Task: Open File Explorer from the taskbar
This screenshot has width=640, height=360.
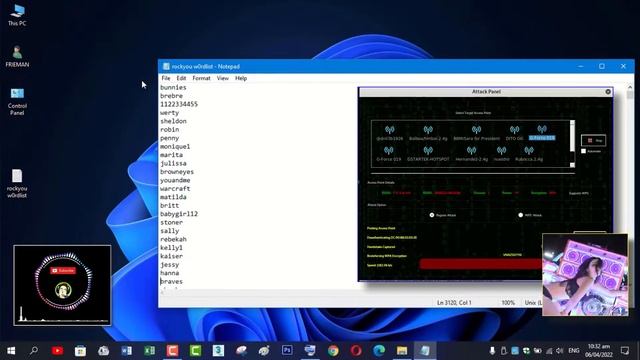Action: tap(402, 351)
